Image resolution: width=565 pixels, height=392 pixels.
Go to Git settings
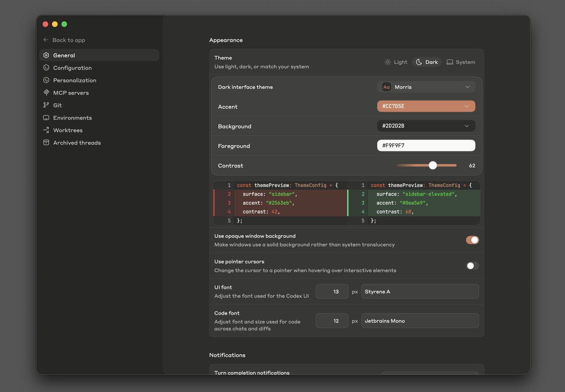coord(99,105)
